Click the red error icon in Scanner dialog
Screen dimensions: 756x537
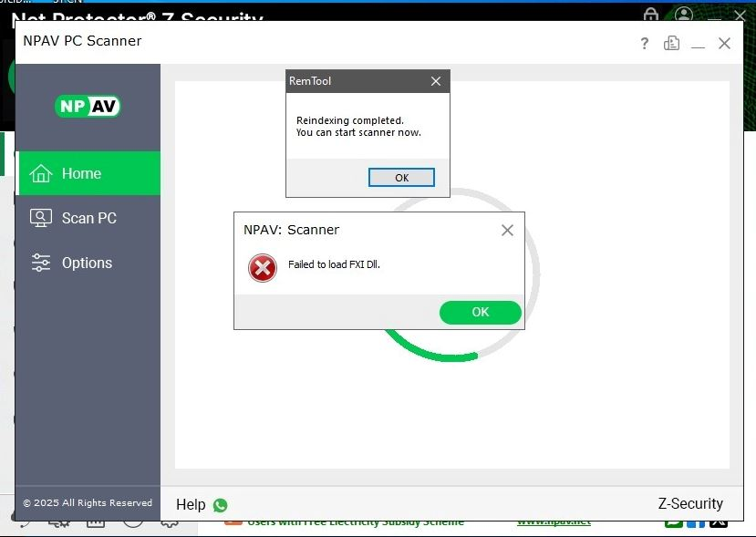click(x=263, y=267)
